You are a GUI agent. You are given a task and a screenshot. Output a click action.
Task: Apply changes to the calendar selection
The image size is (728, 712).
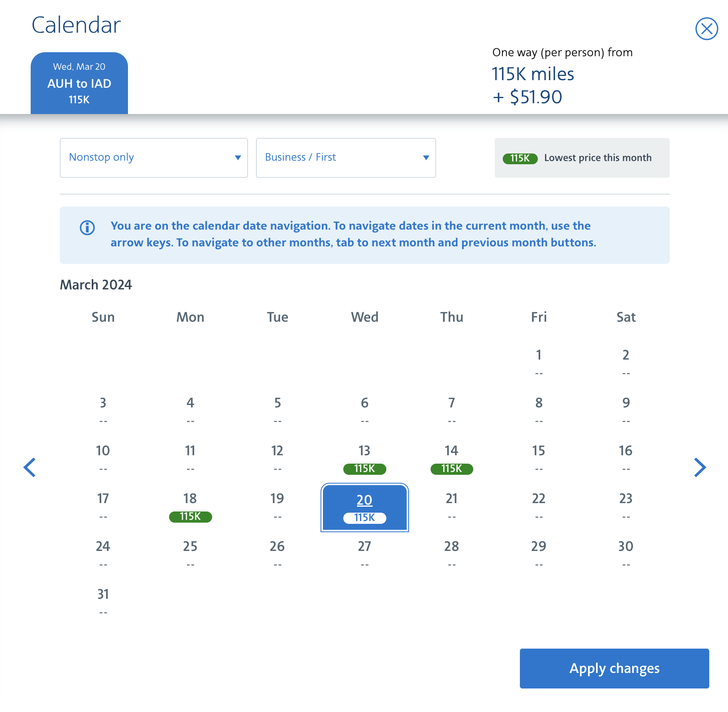pyautogui.click(x=614, y=669)
